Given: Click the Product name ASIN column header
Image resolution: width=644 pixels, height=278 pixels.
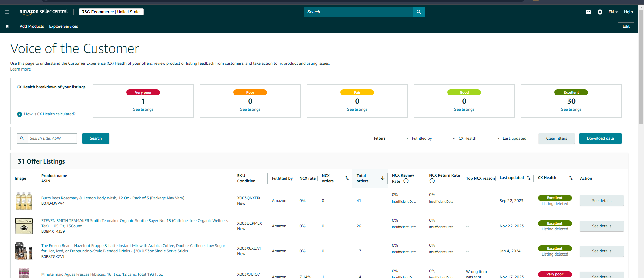Looking at the screenshot, I should pos(54,178).
